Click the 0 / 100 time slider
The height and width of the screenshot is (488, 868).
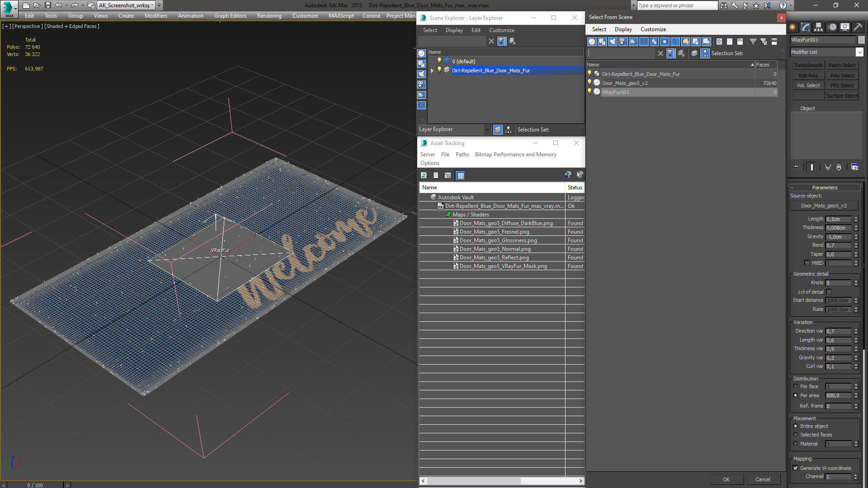coord(35,485)
